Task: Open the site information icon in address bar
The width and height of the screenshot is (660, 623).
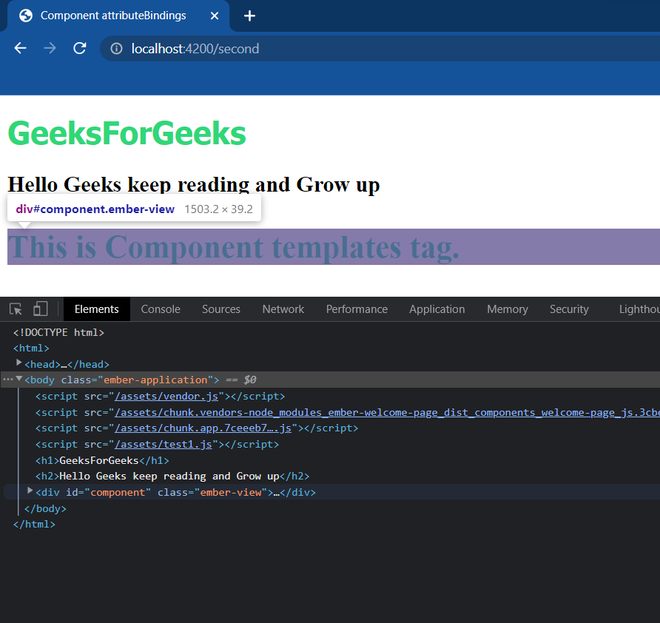Action: [x=116, y=49]
